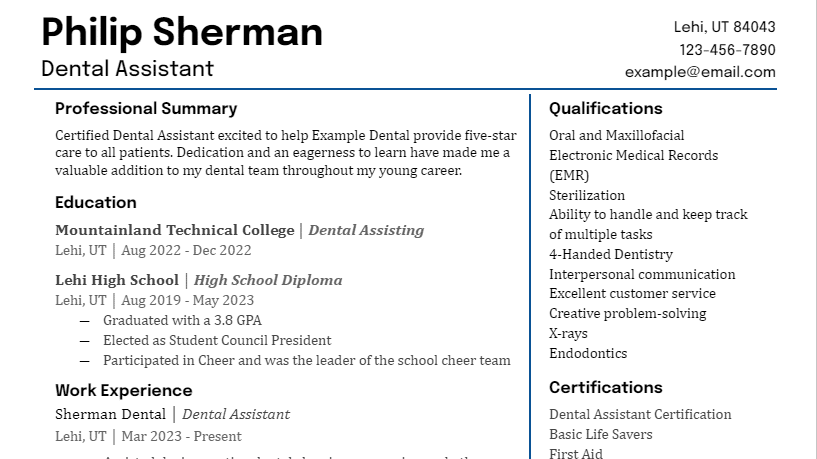Viewport: 817px width, 459px height.
Task: Click the Lehi, UT 84043 address line
Action: pos(724,27)
